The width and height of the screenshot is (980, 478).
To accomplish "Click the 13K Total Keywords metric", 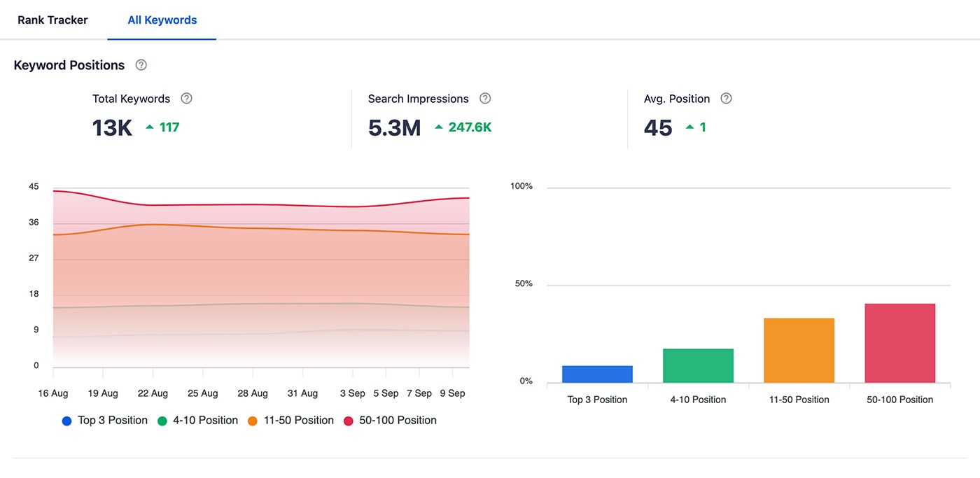I will click(111, 127).
